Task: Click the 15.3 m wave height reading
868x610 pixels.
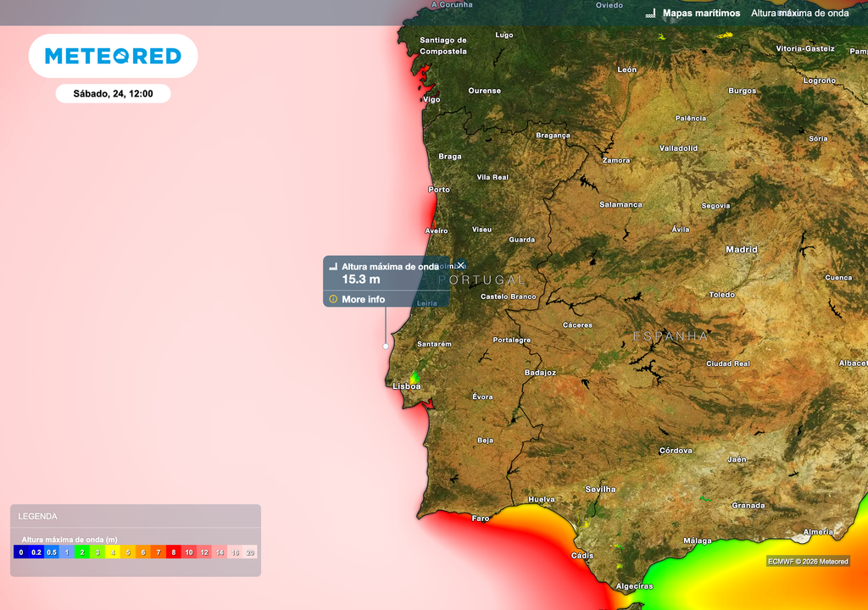Action: 361,277
